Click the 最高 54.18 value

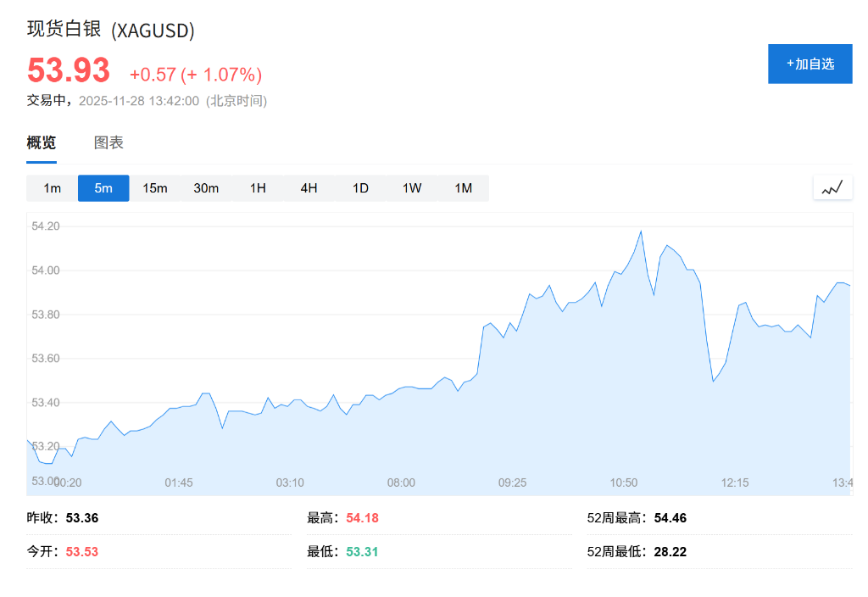coord(362,517)
